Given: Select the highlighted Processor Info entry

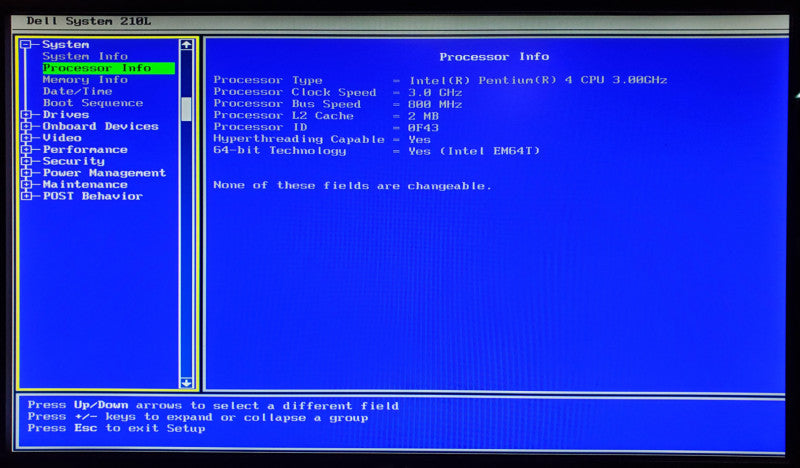Looking at the screenshot, I should (109, 68).
